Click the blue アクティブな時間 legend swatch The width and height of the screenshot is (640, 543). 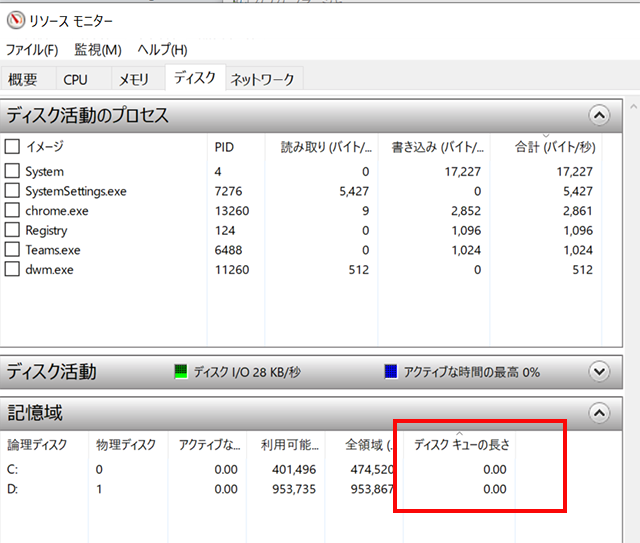point(391,372)
